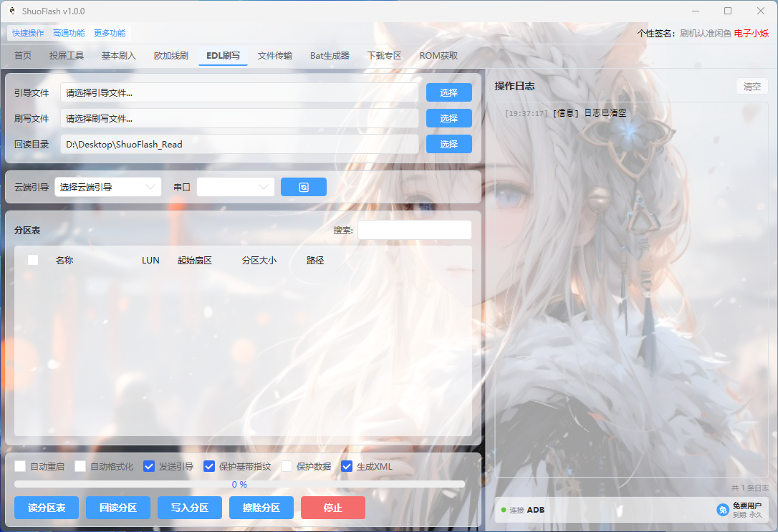Open the 更多功能 menu
Image resolution: width=778 pixels, height=532 pixels.
(109, 33)
